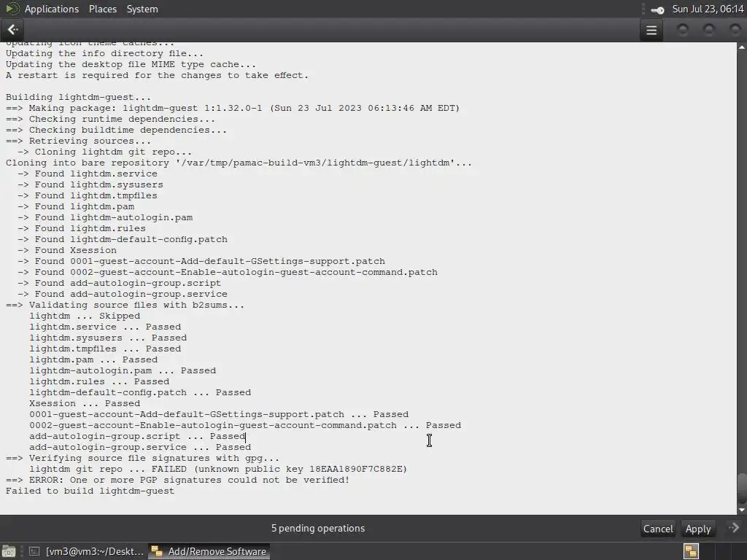Click the 'Verifying source file signatures with gpg' line
747x560 pixels.
click(x=142, y=458)
